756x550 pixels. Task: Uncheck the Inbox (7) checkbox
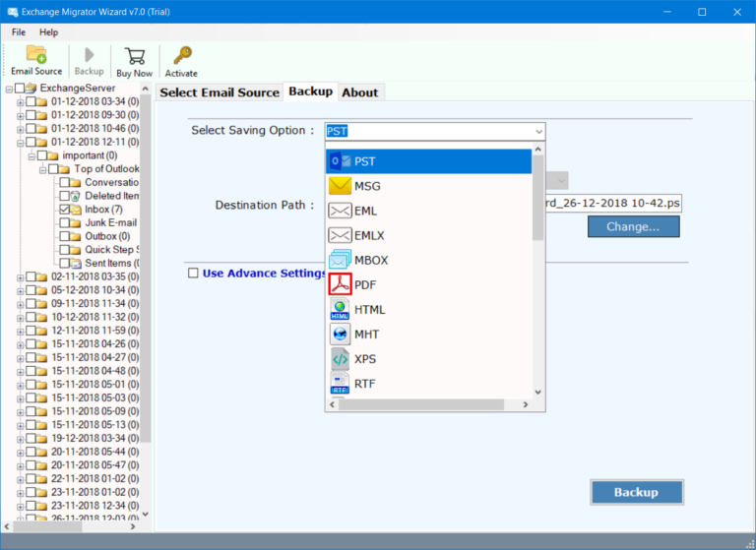tap(65, 210)
